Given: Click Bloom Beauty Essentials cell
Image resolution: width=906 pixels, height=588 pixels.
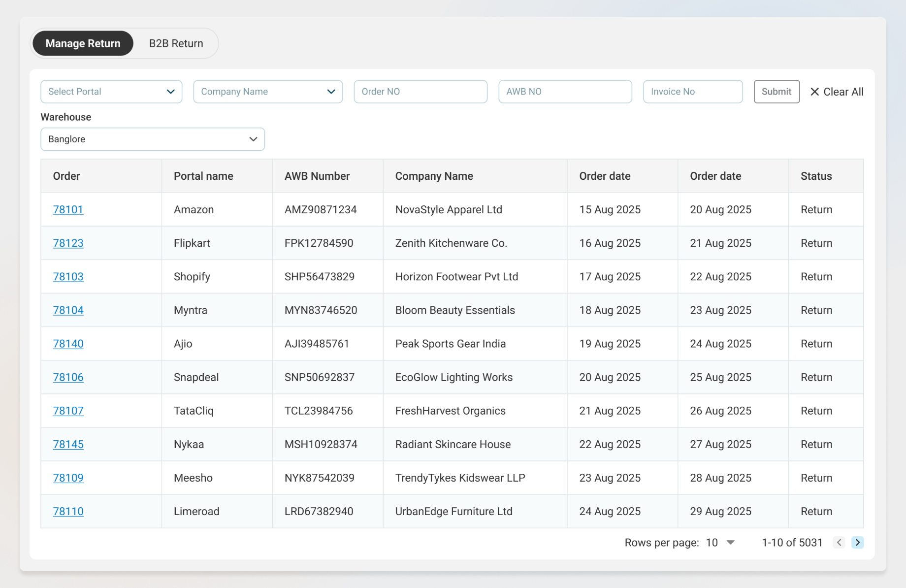Looking at the screenshot, I should (475, 310).
